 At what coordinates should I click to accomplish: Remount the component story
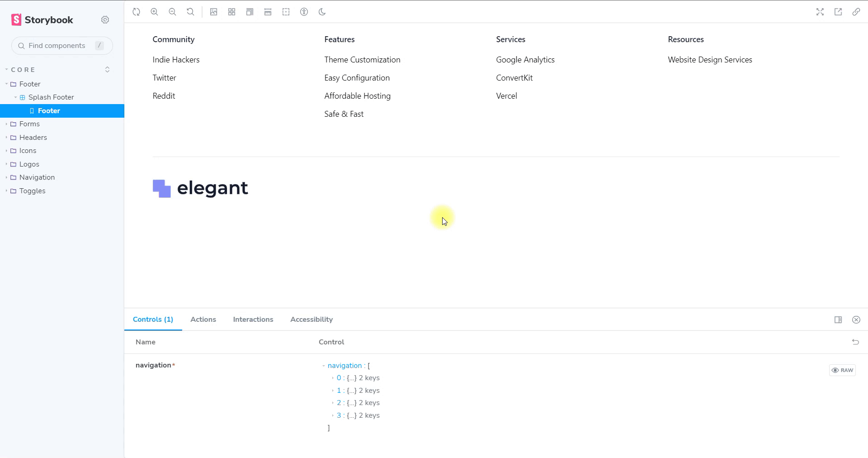pyautogui.click(x=137, y=12)
